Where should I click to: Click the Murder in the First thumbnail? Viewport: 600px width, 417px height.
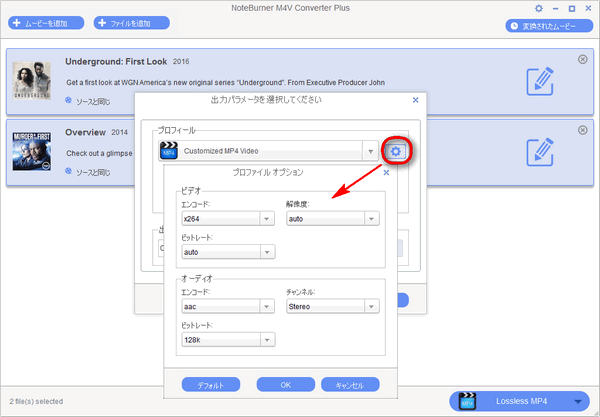tap(32, 151)
